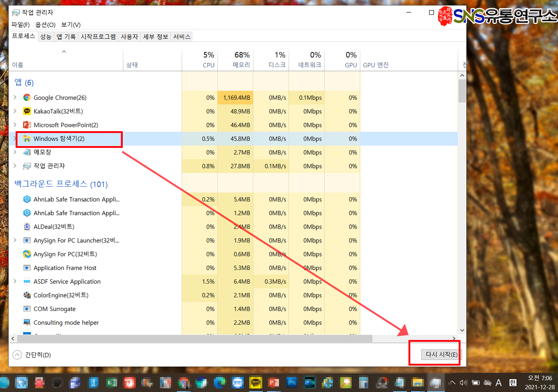Sort by the 메모리 column header
Viewport: 558px width, 392px height.
coord(235,60)
